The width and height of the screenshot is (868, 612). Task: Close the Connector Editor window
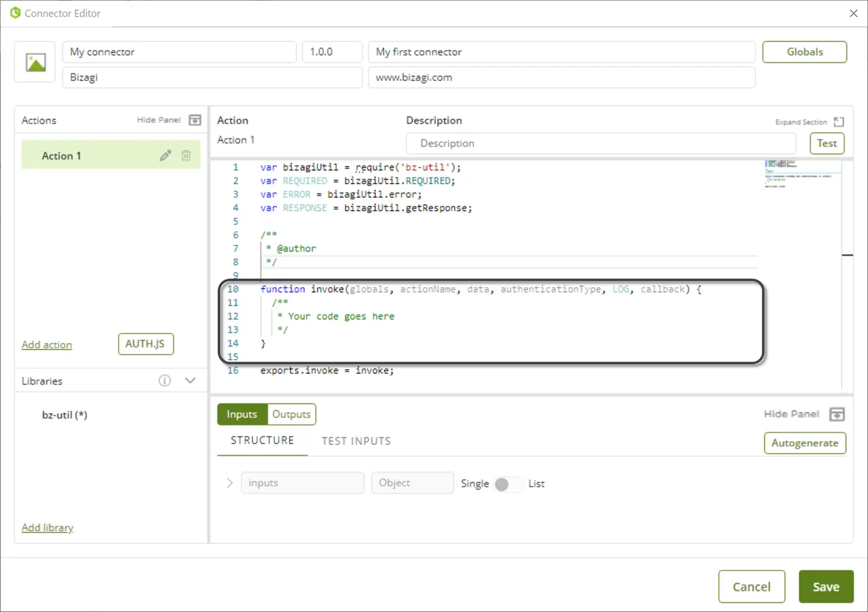tap(853, 13)
